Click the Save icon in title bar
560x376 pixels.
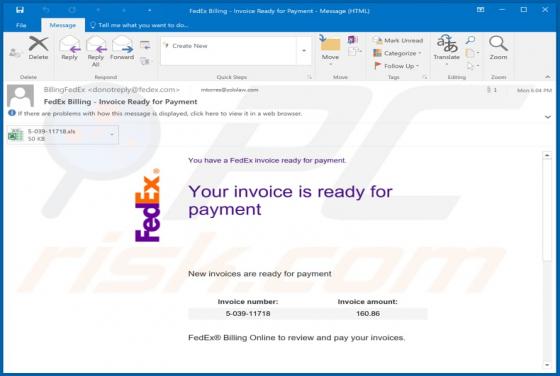[x=20, y=10]
